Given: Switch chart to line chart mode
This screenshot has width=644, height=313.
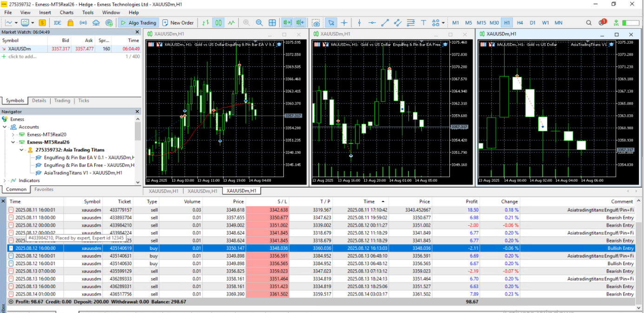Looking at the screenshot, I should click(x=231, y=22).
